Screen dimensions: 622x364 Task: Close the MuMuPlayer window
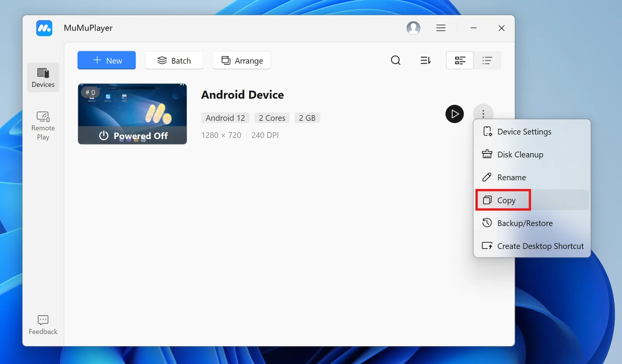coord(501,28)
